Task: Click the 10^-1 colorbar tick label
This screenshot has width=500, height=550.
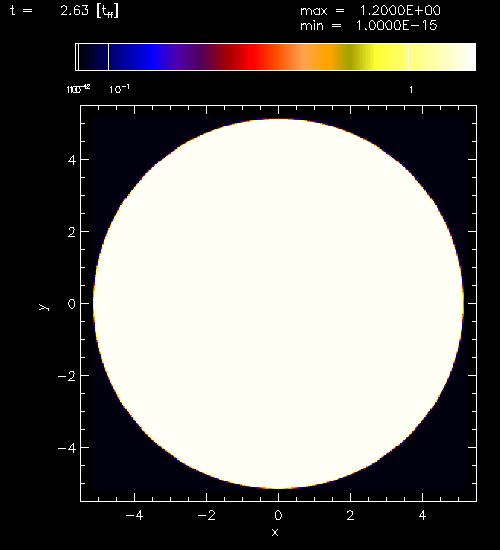Action: (119, 89)
